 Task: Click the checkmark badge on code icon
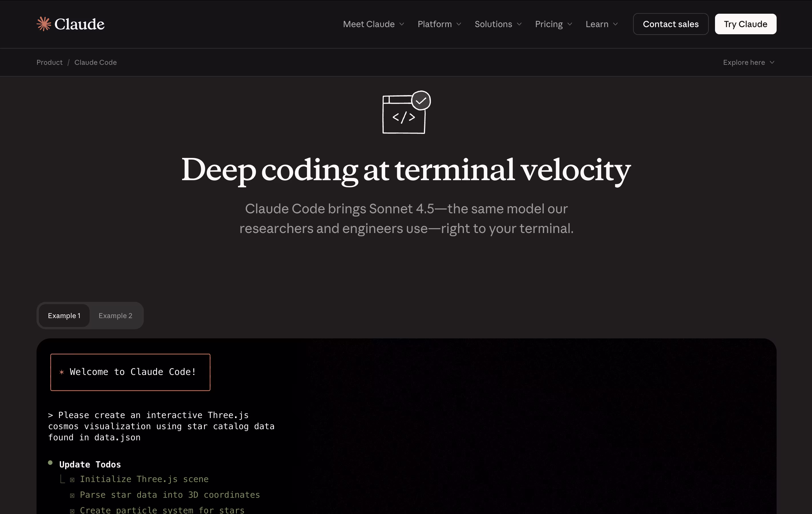(x=421, y=101)
